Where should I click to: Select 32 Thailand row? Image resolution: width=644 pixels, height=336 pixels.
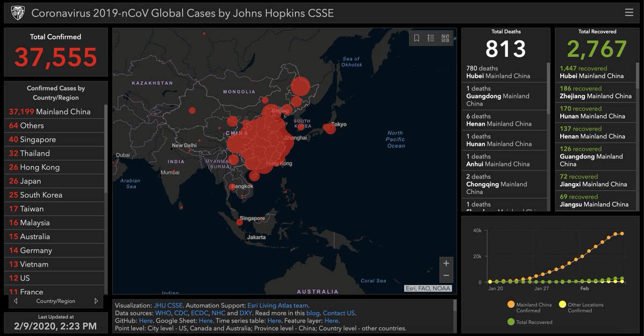click(55, 154)
